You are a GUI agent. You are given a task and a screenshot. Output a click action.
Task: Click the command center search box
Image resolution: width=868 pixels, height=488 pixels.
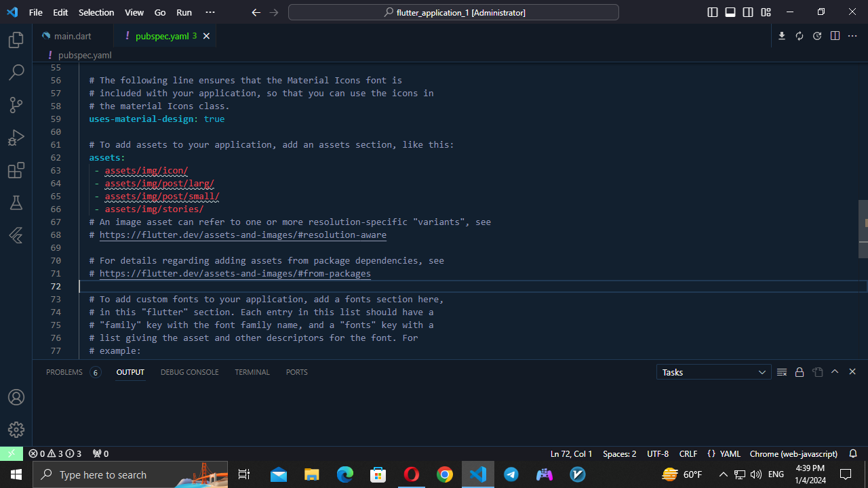[454, 12]
